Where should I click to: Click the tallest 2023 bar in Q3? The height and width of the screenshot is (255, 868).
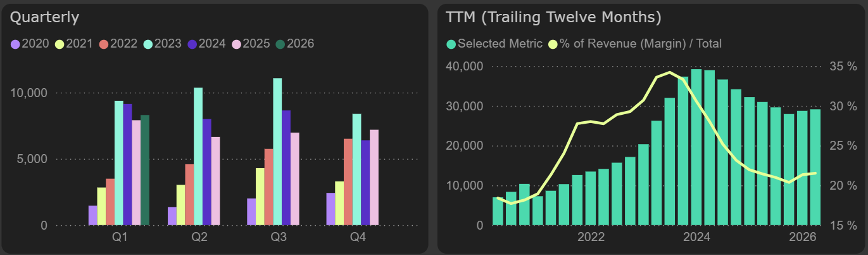point(277,152)
